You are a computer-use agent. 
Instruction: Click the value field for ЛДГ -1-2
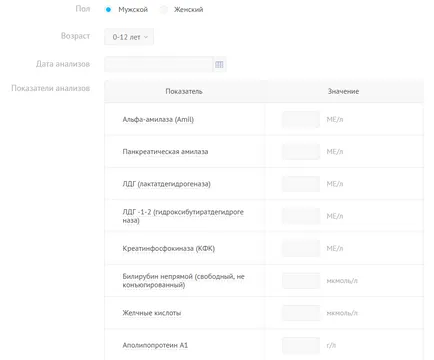click(301, 216)
